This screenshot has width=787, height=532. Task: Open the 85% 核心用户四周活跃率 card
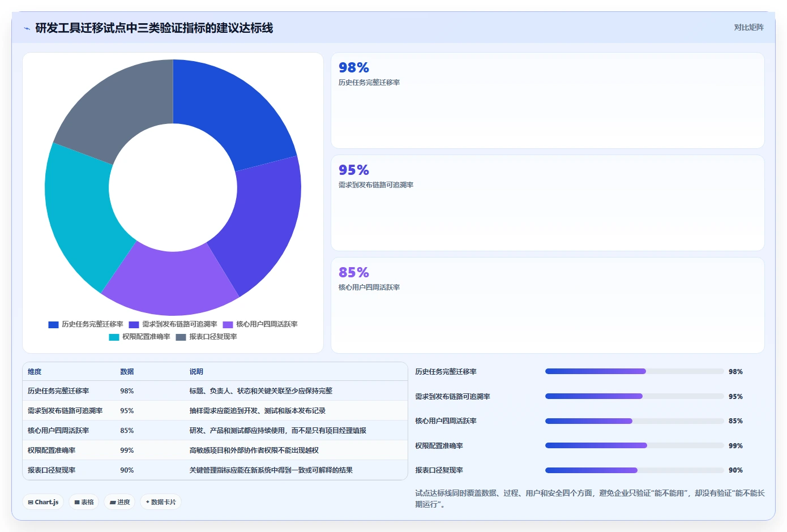(548, 306)
